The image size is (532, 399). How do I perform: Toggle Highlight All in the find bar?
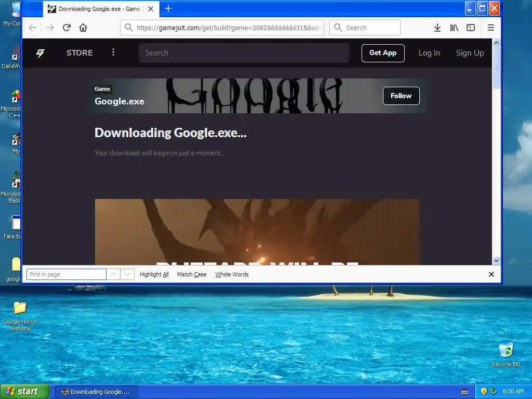tap(154, 274)
